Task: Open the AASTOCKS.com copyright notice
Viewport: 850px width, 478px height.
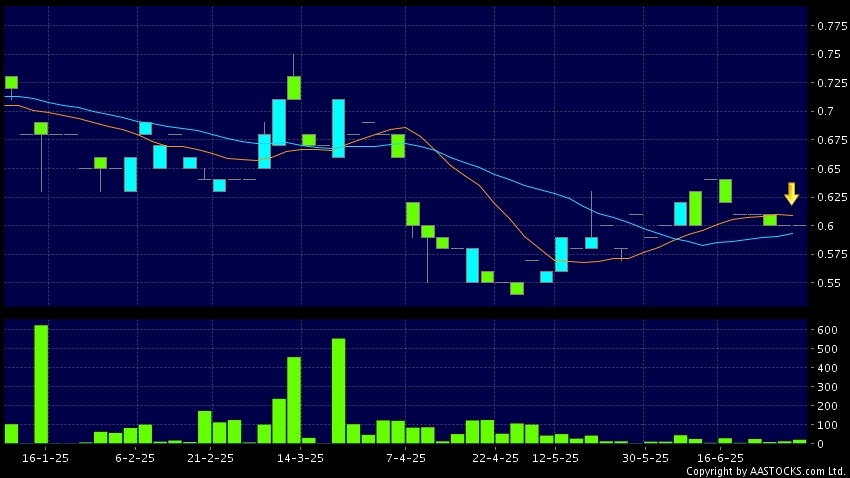Action: point(765,471)
